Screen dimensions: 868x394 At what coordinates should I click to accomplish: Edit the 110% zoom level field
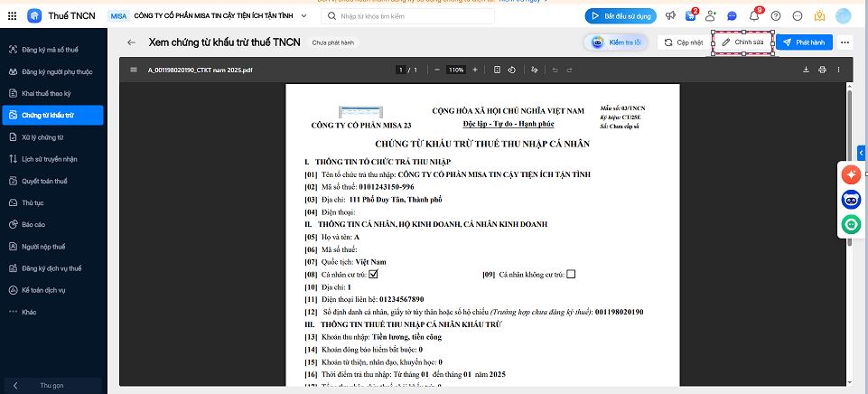click(456, 70)
